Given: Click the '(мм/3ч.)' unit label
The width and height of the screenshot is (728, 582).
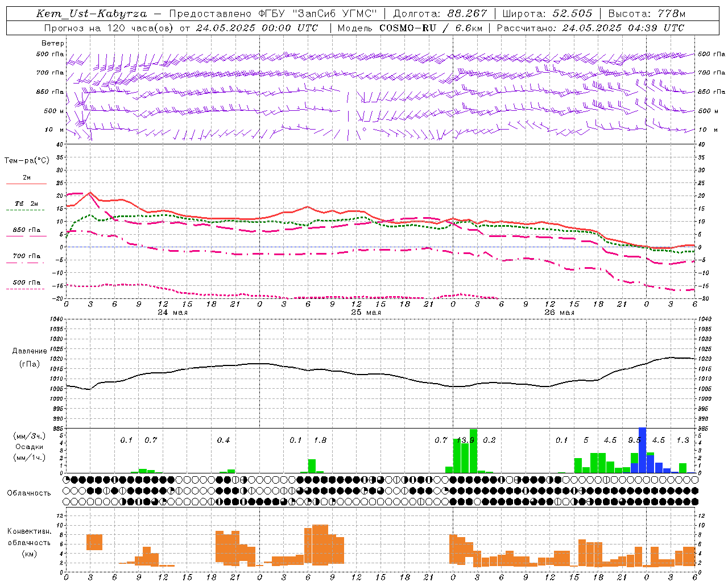Looking at the screenshot, I should [30, 436].
